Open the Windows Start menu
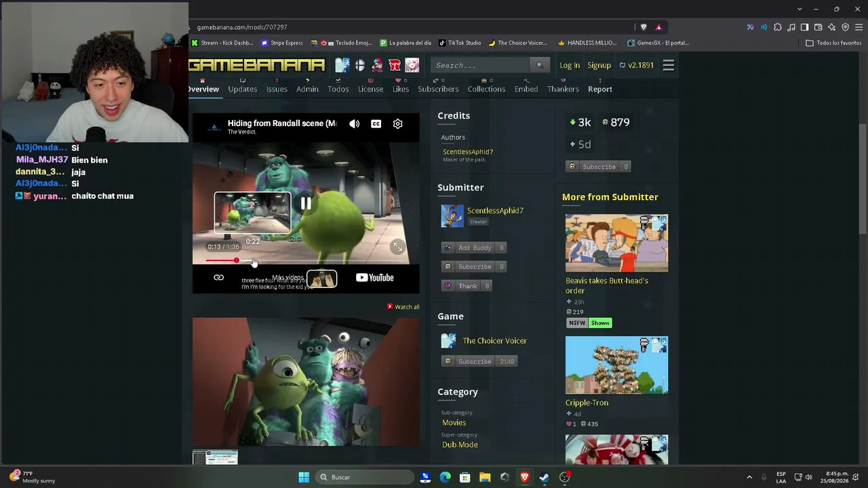 click(x=304, y=477)
